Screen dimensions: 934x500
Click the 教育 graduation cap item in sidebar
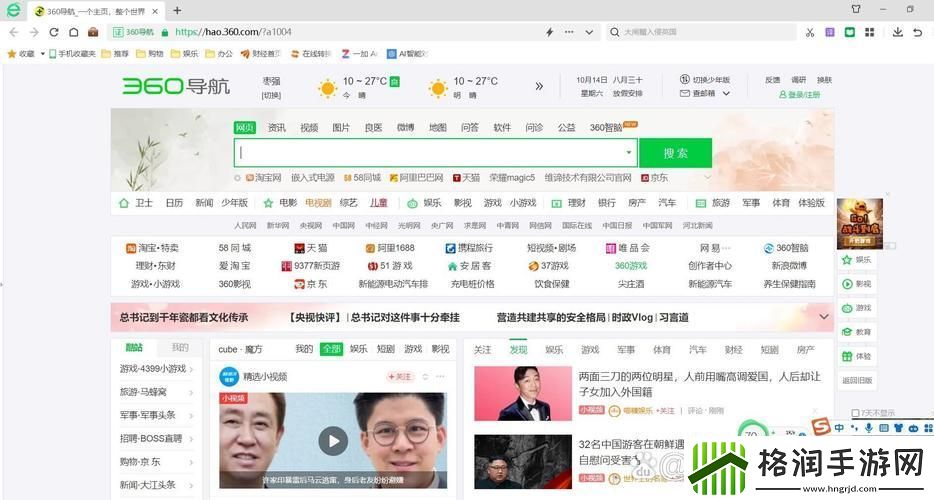(x=857, y=332)
